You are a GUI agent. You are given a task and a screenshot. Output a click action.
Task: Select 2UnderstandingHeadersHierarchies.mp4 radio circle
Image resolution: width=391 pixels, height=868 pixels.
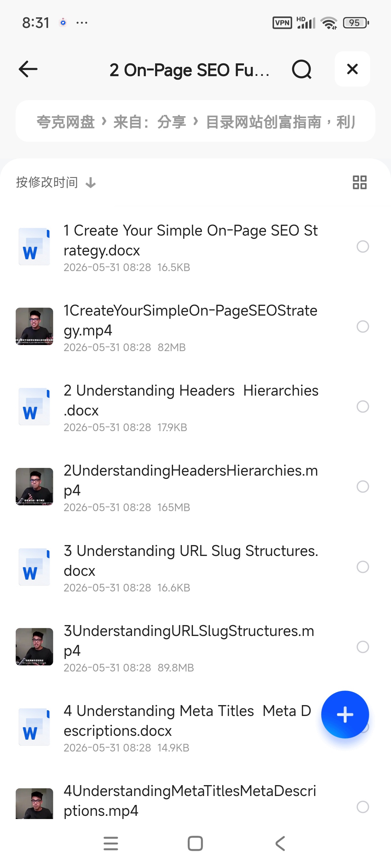(x=362, y=486)
